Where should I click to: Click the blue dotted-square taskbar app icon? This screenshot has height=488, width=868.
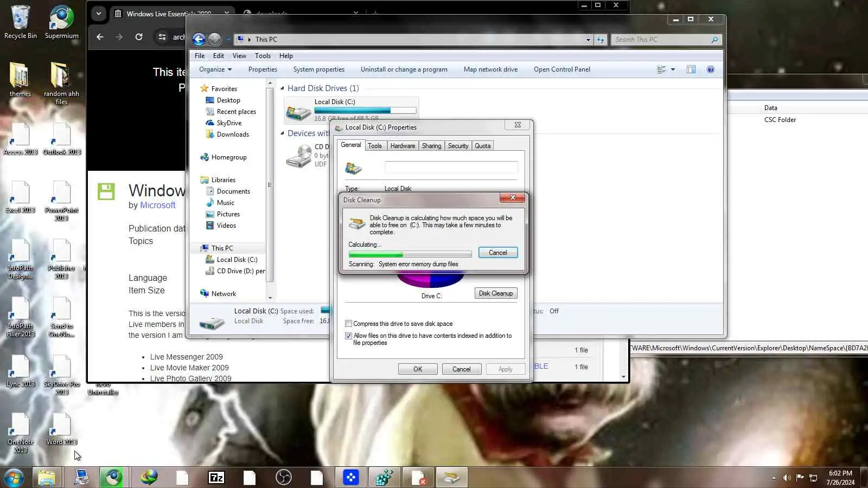click(x=350, y=478)
